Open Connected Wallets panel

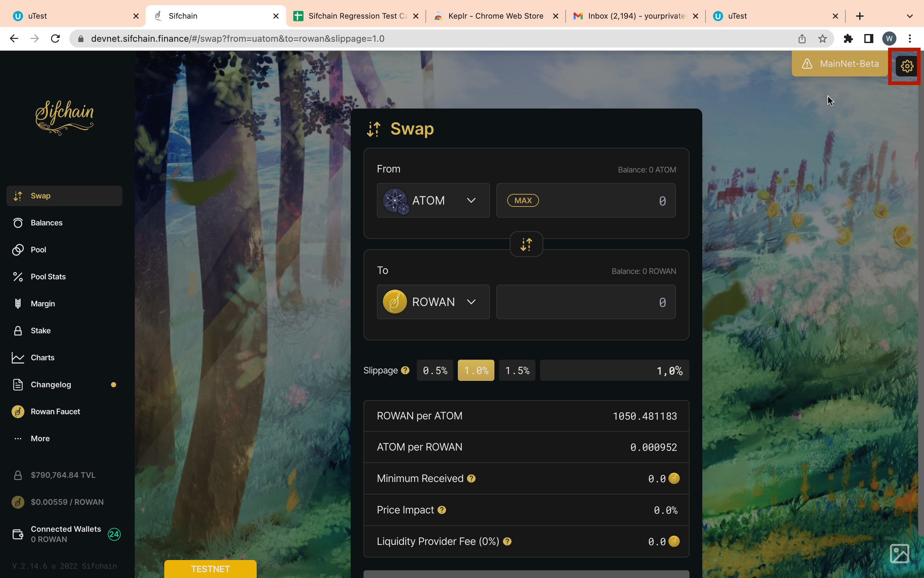[64, 534]
